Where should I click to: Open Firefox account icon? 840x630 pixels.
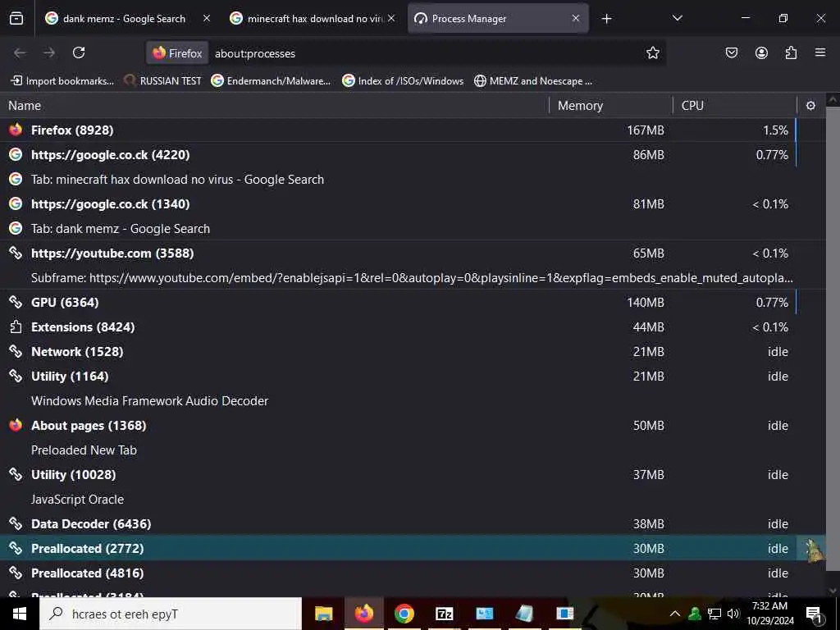tap(761, 52)
